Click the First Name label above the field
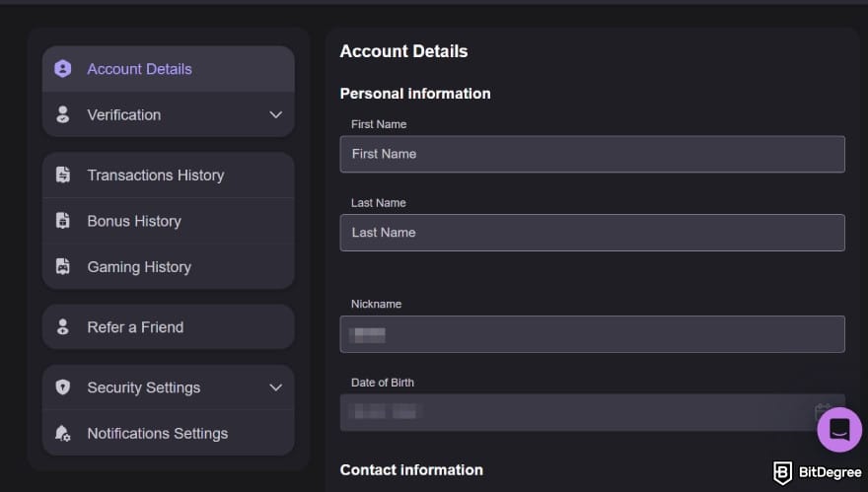Screen dimensions: 868x492 (379, 124)
